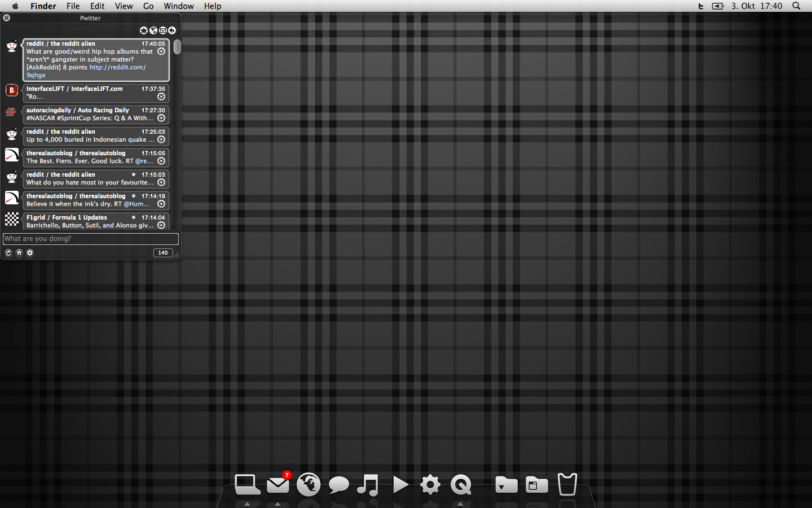Select the 'Barrichello, Button, Sutil, and Alonso' tweet
The image size is (812, 508).
point(96,222)
